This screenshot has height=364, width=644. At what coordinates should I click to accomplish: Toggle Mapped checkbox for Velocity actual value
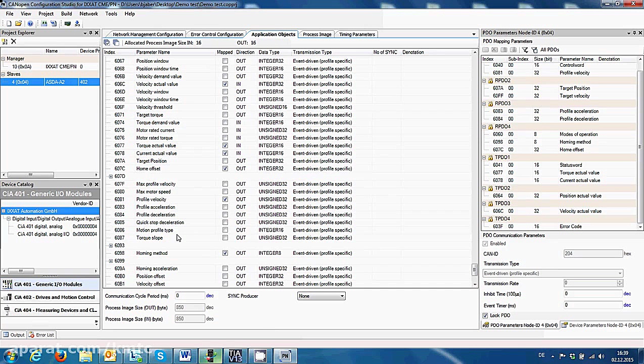pyautogui.click(x=225, y=84)
